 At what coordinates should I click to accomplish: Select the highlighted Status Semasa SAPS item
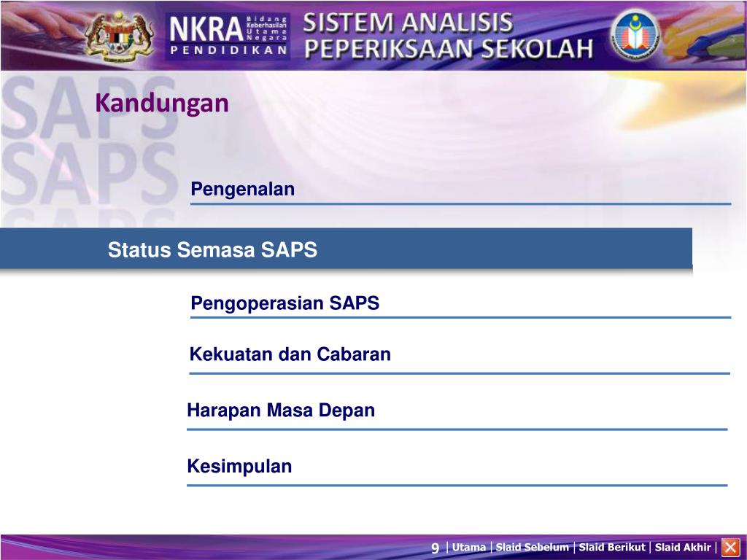pyautogui.click(x=346, y=249)
